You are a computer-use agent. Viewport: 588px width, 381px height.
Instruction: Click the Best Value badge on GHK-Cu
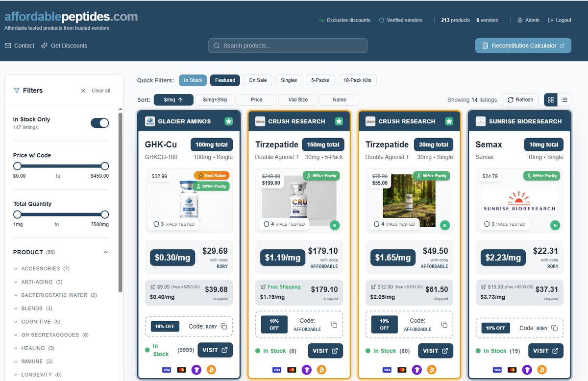212,175
